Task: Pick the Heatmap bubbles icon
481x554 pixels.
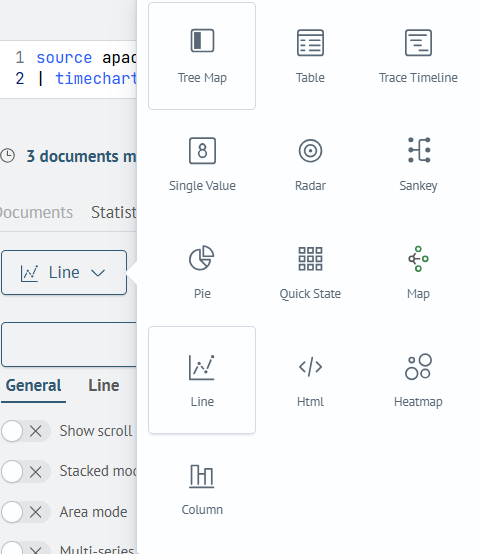Action: (418, 367)
